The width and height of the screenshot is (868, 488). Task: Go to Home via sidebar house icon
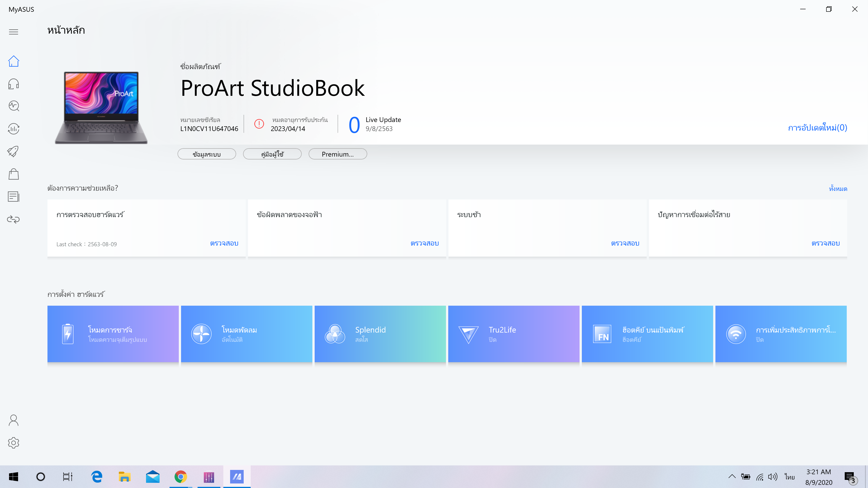pos(14,61)
